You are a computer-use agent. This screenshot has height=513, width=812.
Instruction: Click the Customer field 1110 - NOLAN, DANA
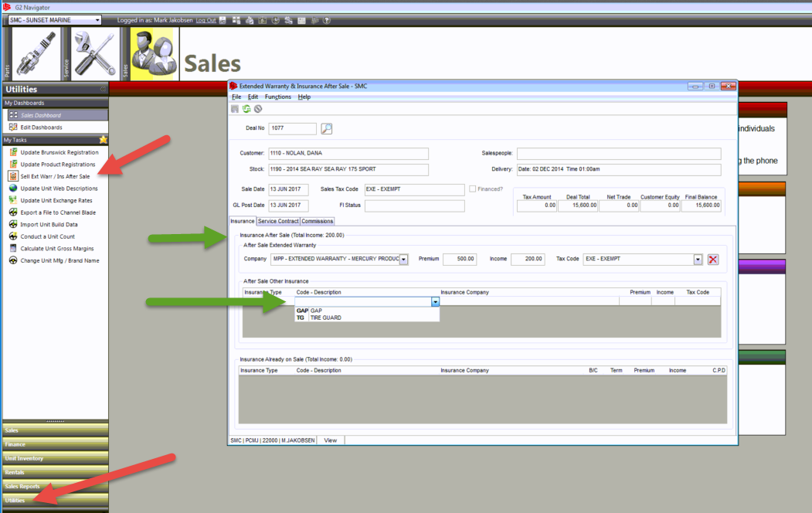[348, 153]
